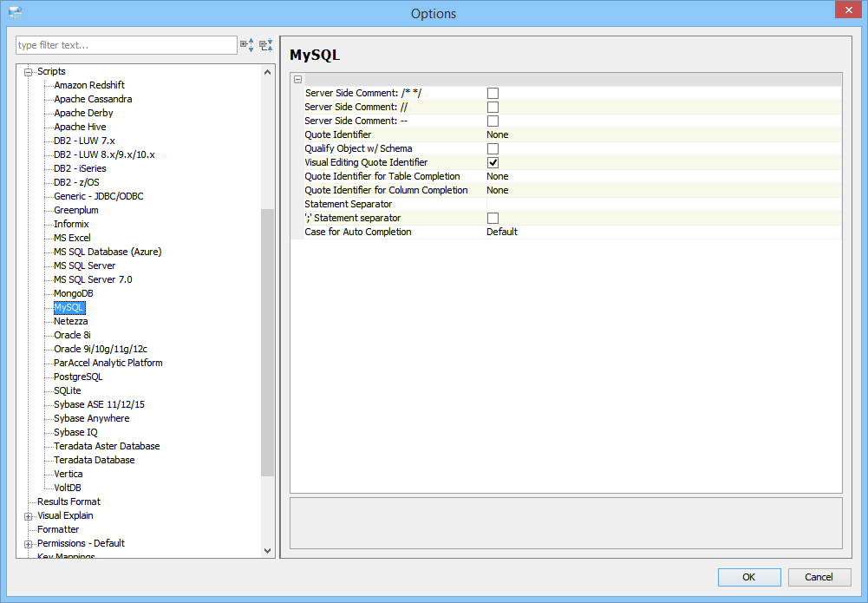Select MS Excel in the tree
Viewport: 868px width, 603px height.
pyautogui.click(x=72, y=237)
